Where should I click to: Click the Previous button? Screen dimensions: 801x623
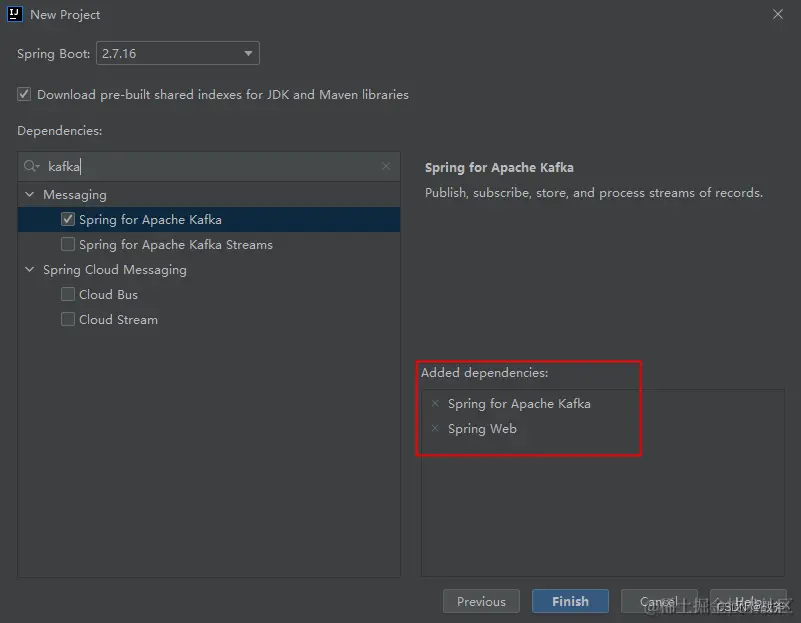coord(481,601)
